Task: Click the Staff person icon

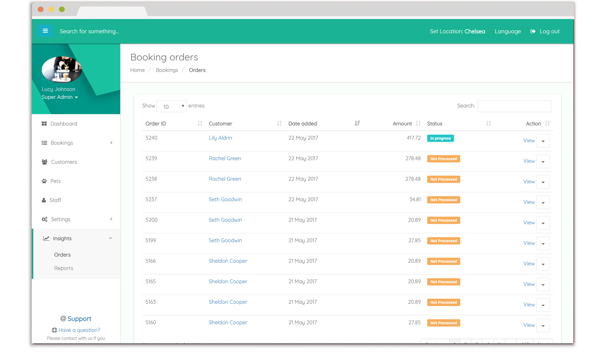Action: pos(44,200)
